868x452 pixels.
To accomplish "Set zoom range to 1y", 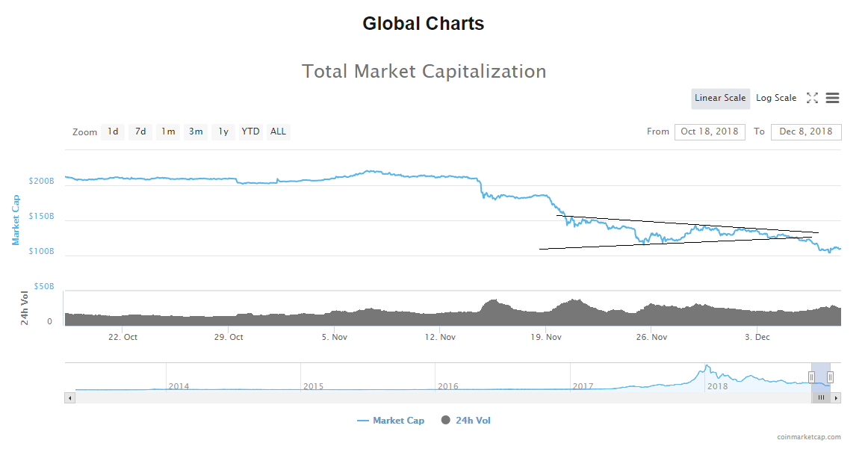I will coord(223,131).
